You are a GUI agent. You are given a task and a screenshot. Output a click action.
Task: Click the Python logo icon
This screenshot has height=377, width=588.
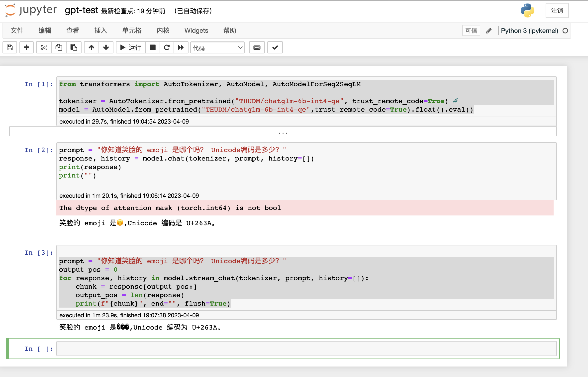pos(527,10)
